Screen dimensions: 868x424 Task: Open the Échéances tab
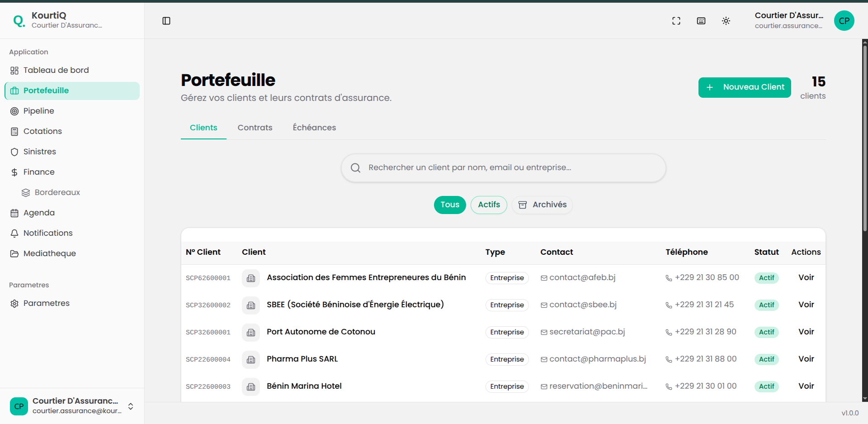pos(314,128)
